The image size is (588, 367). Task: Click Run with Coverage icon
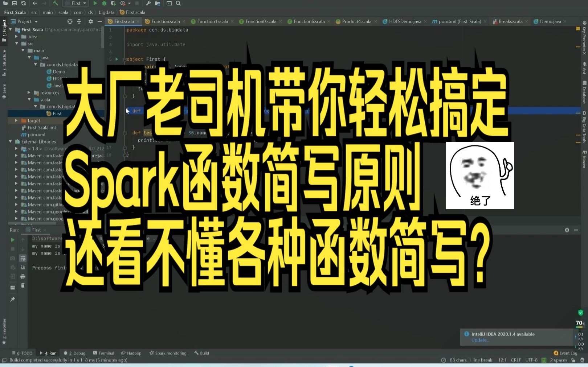pyautogui.click(x=113, y=3)
